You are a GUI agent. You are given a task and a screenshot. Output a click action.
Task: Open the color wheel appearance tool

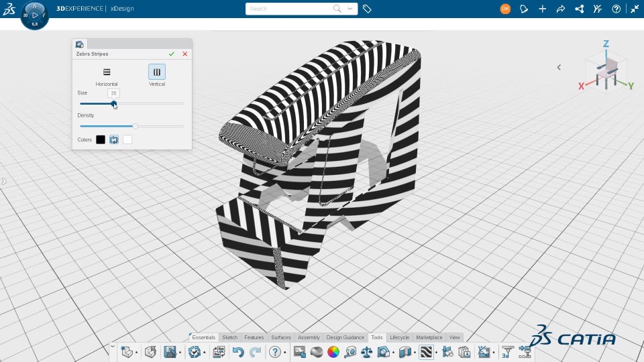[x=333, y=352]
